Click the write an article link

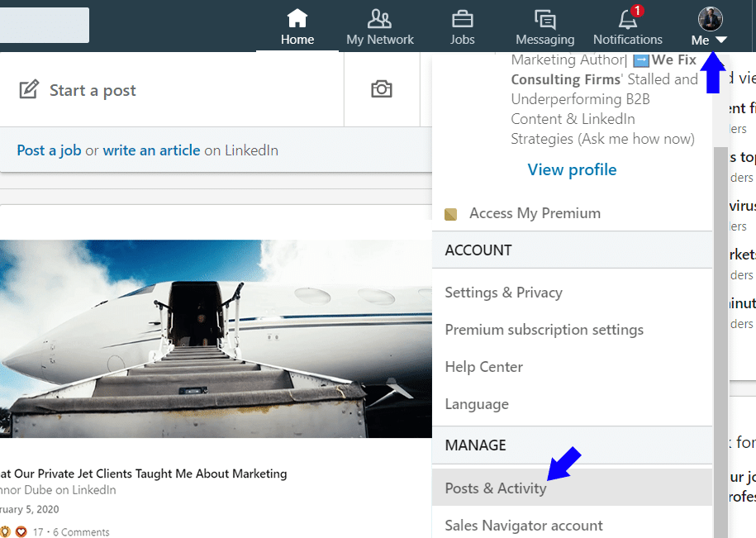(x=151, y=150)
